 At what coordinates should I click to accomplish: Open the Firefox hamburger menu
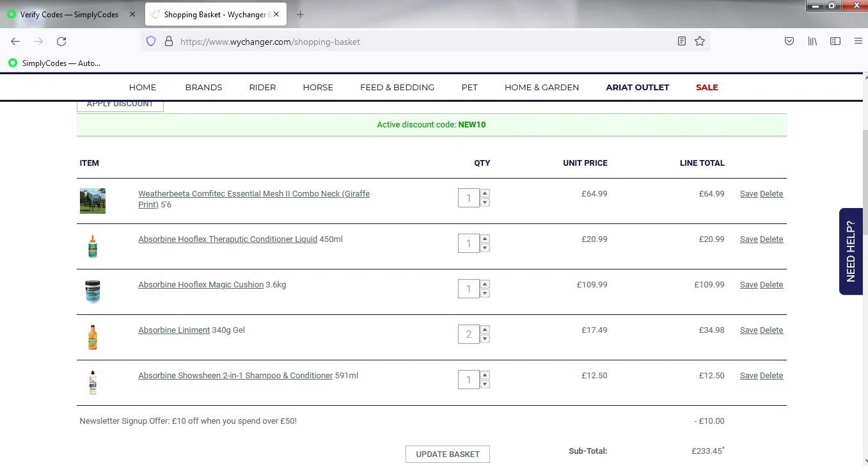pyautogui.click(x=858, y=42)
